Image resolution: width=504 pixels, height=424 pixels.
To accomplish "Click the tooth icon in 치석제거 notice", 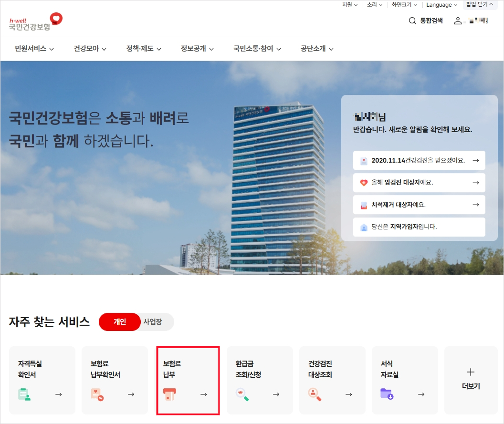I will [x=364, y=205].
